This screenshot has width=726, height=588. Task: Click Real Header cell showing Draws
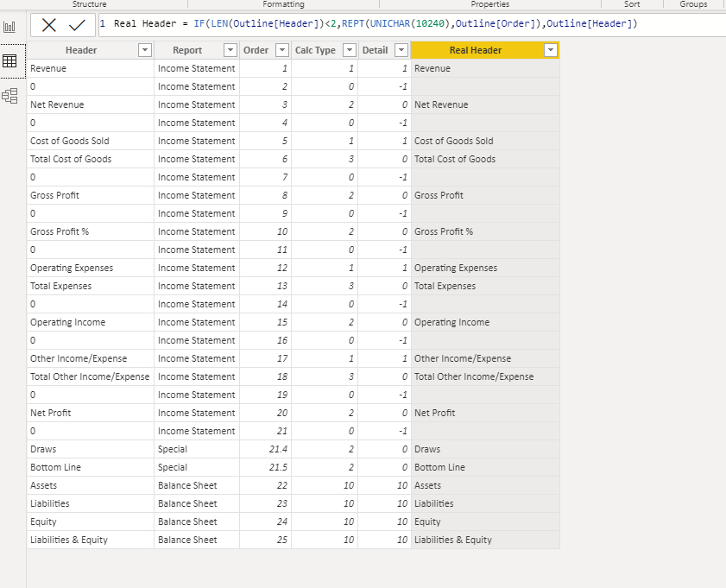485,449
